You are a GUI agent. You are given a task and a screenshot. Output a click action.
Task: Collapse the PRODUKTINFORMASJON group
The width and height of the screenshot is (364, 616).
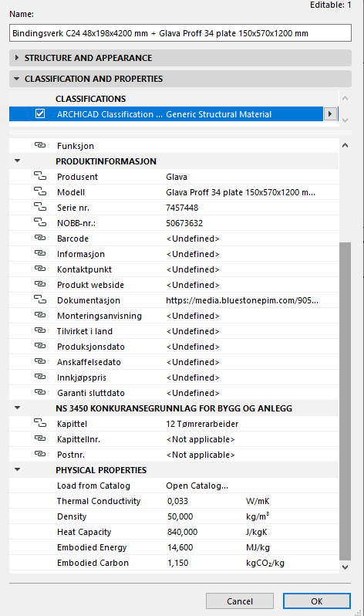(17, 161)
